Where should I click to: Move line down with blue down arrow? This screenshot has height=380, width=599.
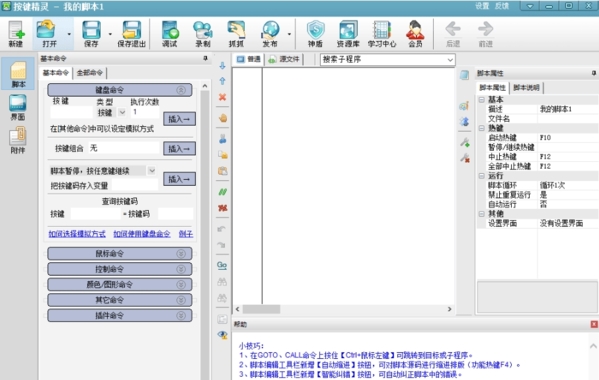[x=222, y=66]
